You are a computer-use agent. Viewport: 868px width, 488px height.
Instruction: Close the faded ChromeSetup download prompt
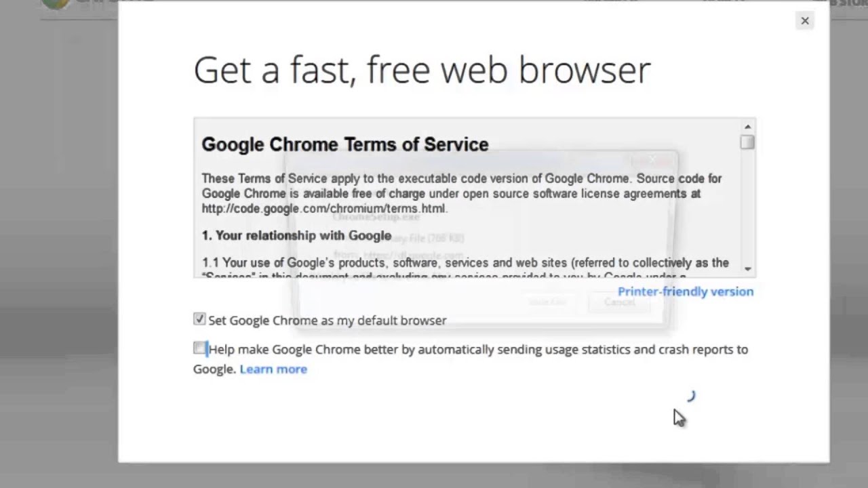(652, 160)
